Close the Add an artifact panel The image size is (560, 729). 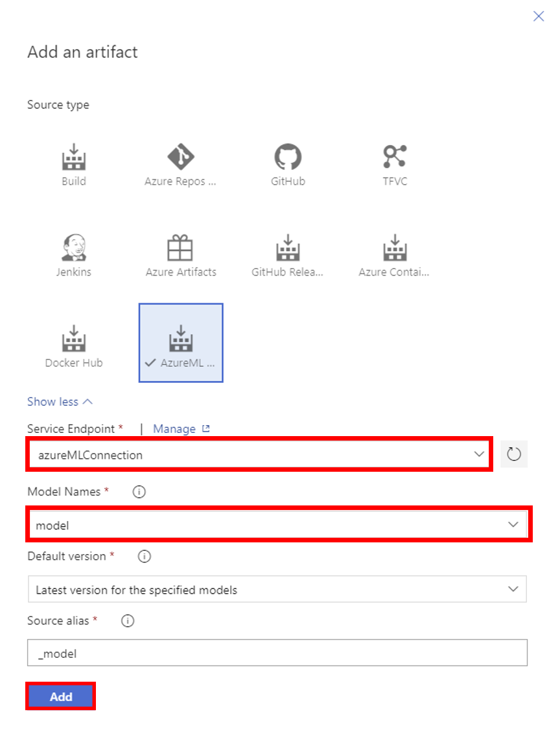click(539, 16)
